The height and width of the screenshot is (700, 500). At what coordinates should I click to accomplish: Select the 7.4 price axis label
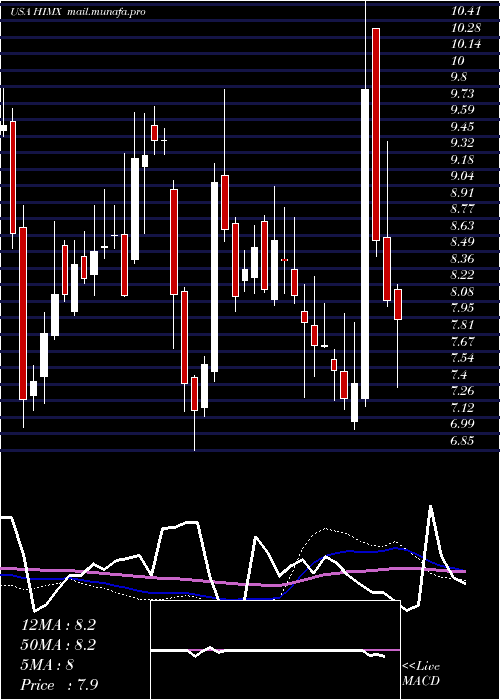pos(459,375)
